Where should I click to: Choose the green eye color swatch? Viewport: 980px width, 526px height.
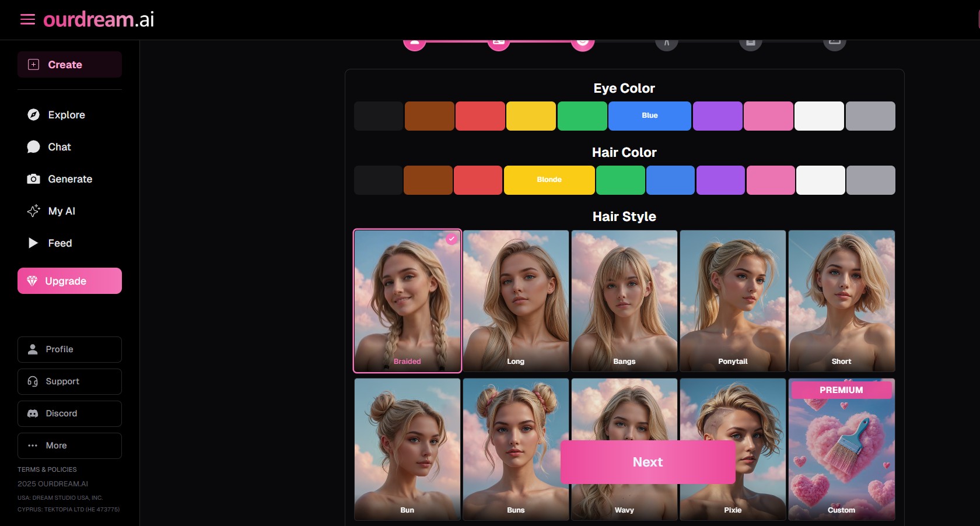click(582, 116)
